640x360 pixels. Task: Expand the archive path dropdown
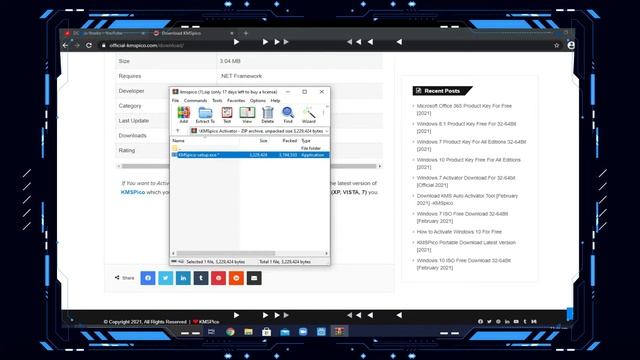coord(327,131)
